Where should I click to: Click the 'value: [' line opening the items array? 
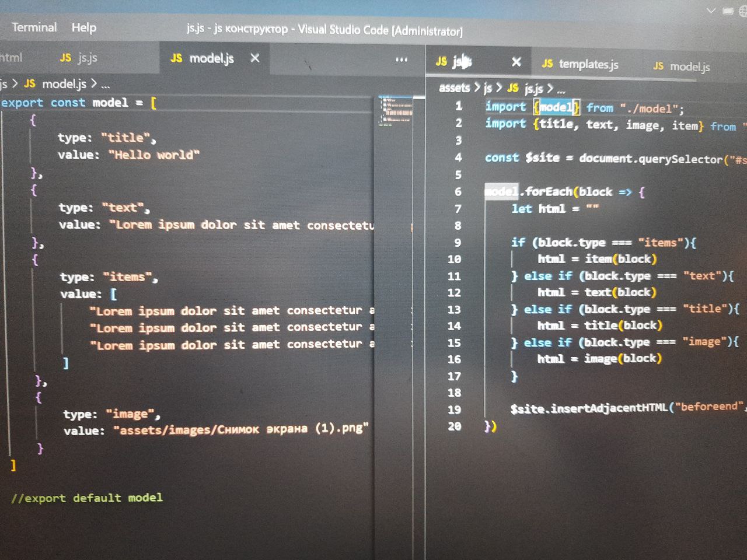(x=89, y=294)
